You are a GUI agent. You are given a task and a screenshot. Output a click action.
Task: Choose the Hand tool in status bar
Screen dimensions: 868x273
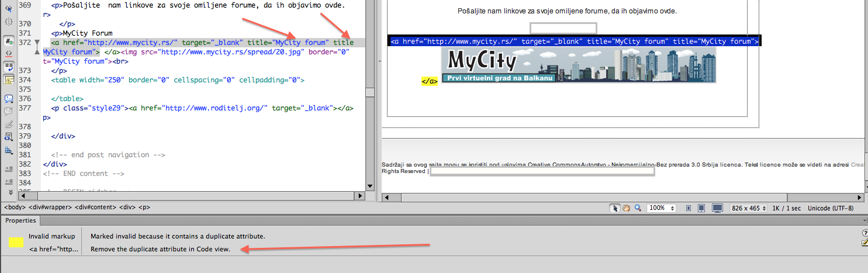(x=626, y=208)
